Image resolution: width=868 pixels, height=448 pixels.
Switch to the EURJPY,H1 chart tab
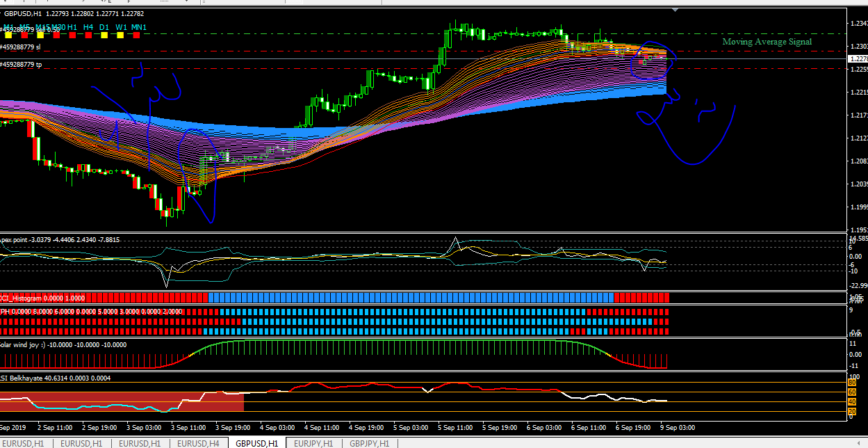coord(313,443)
